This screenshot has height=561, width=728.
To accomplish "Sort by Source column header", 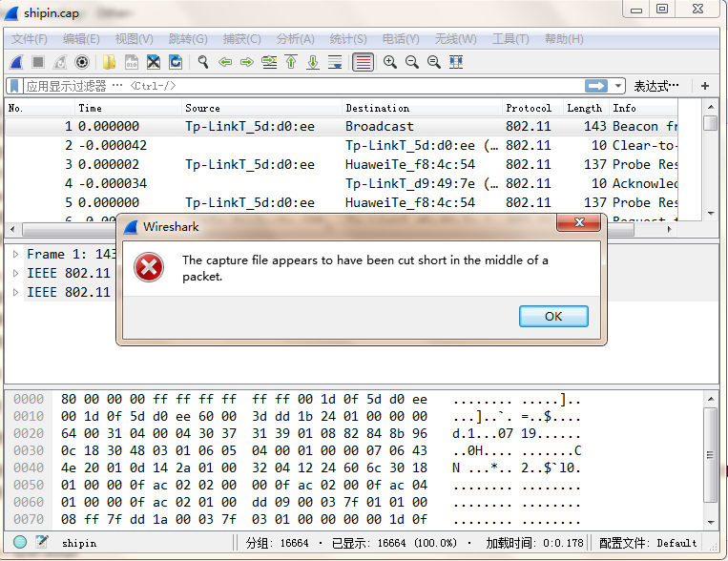I will [261, 108].
